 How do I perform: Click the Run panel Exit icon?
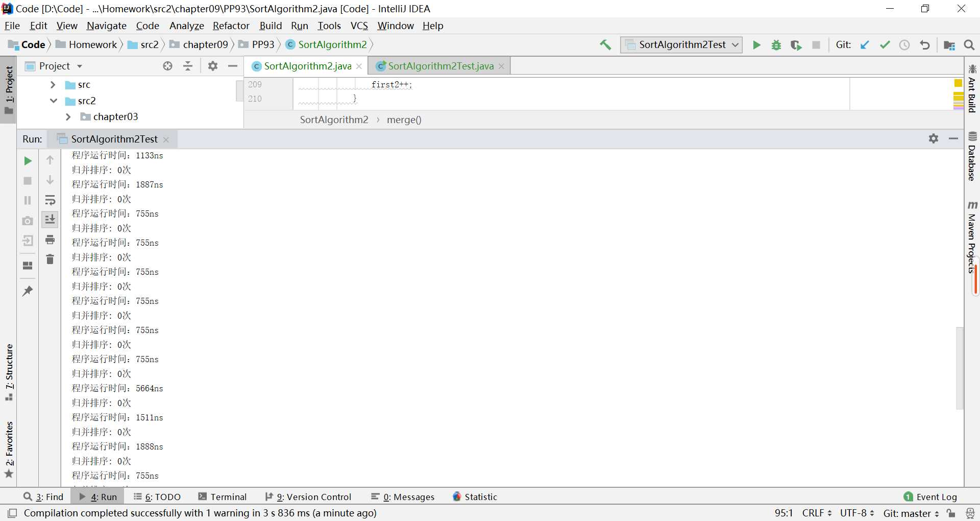pos(28,241)
